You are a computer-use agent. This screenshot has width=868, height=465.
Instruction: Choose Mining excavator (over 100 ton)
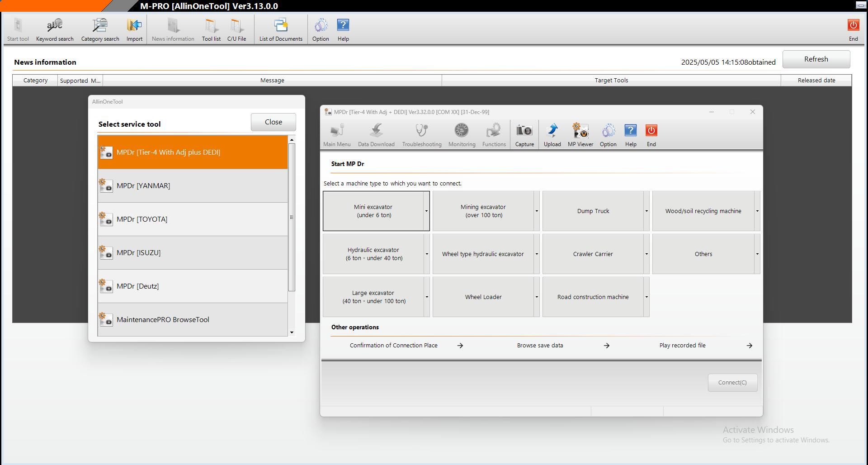pos(483,211)
